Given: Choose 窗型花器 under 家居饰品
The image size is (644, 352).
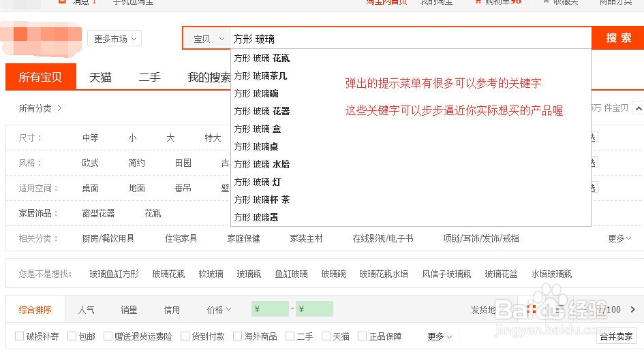Looking at the screenshot, I should (99, 213).
